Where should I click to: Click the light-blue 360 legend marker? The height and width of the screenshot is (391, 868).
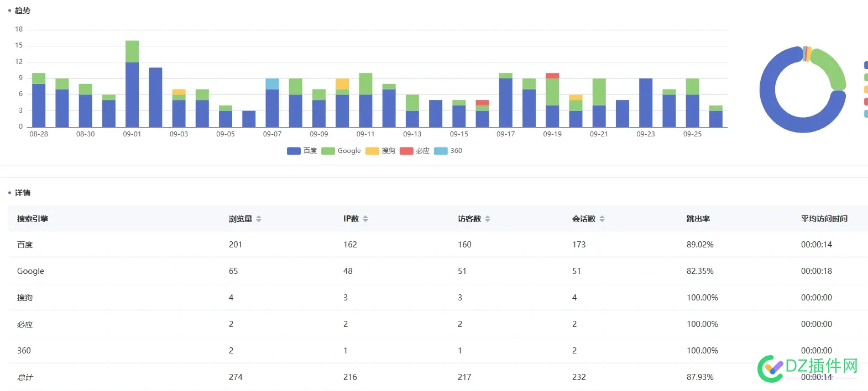click(441, 151)
